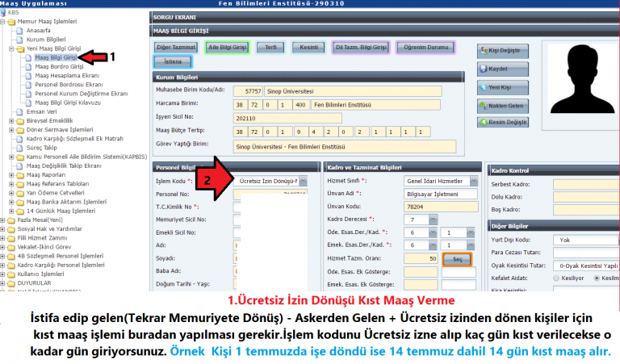620x364 pixels.
Task: Switch to the Terfi tab
Action: click(270, 48)
